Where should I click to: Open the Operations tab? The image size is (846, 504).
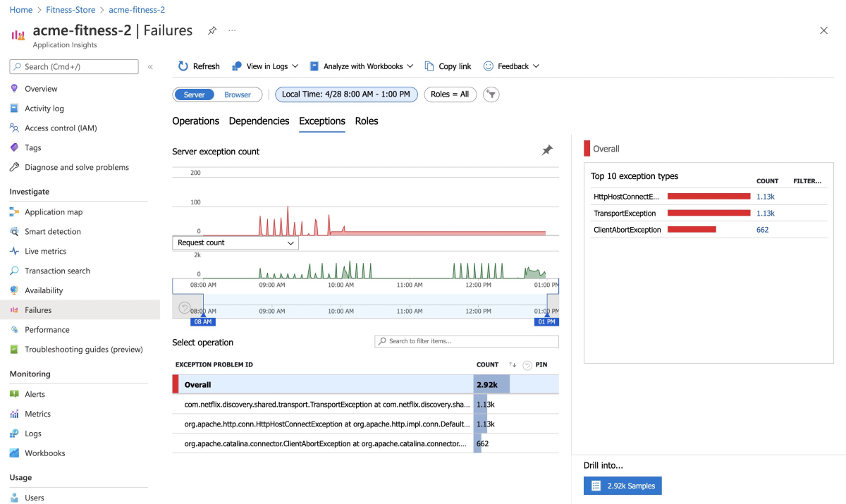point(195,121)
